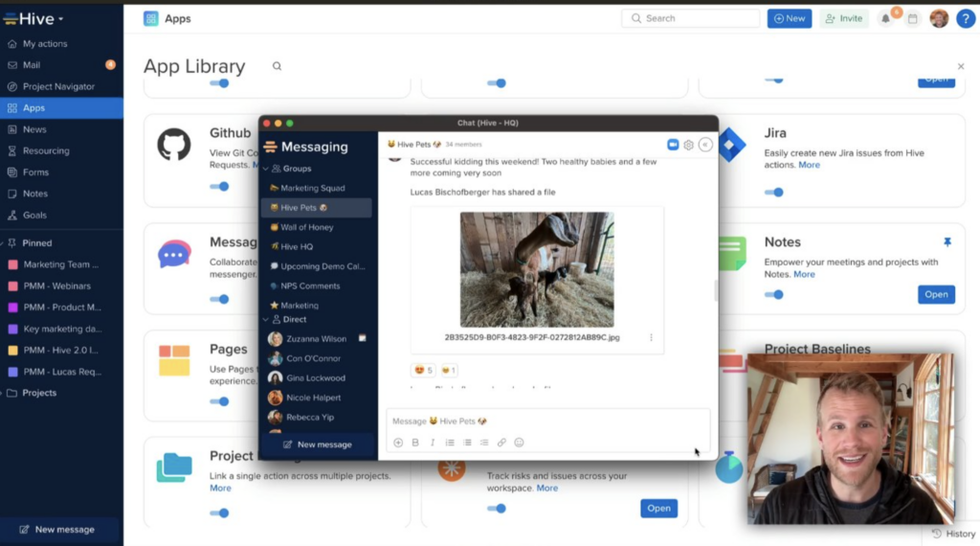Open direct chat with Zuzanna Wilson
Screen dimensions: 980x546
click(316, 339)
